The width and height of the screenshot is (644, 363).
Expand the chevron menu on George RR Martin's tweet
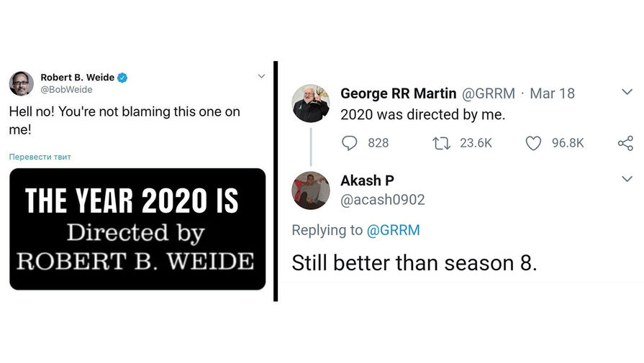626,92
